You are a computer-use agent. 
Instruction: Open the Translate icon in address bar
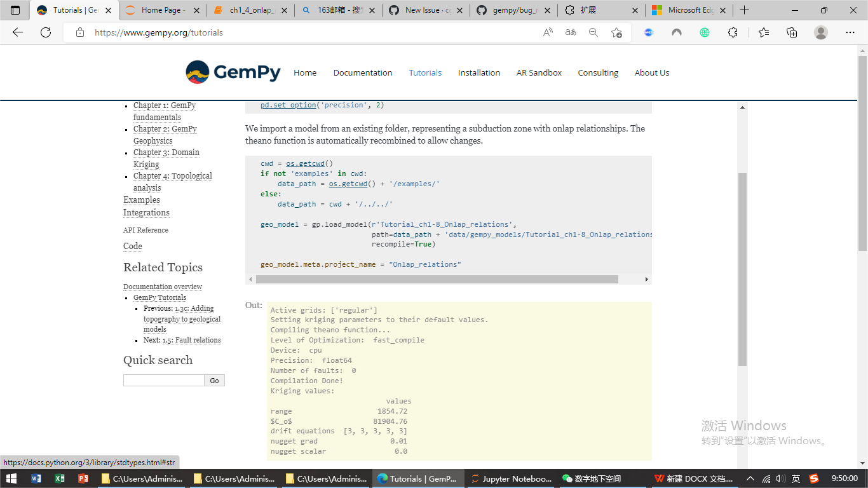click(570, 31)
